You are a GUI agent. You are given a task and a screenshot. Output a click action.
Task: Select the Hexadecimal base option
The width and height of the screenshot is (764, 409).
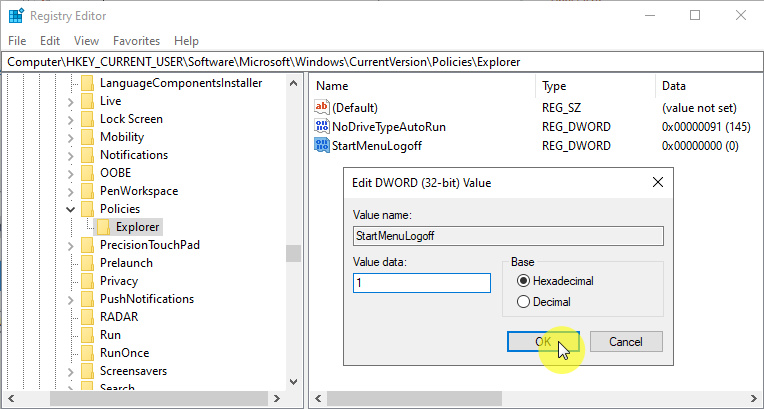522,282
